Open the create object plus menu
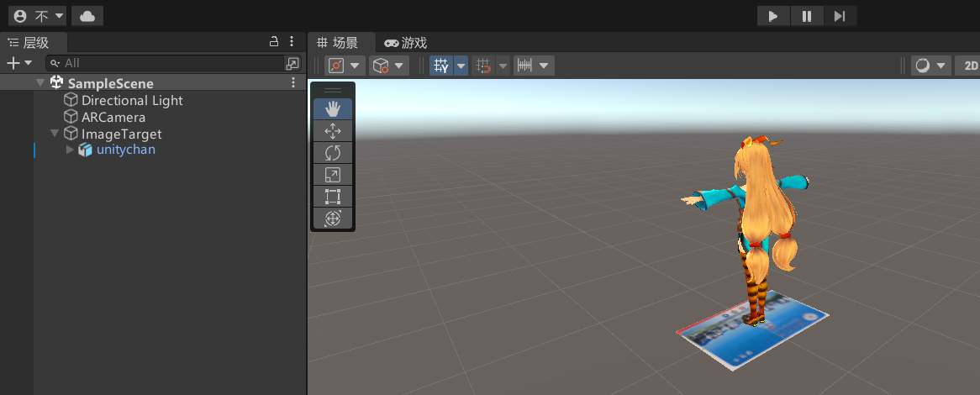 point(18,63)
